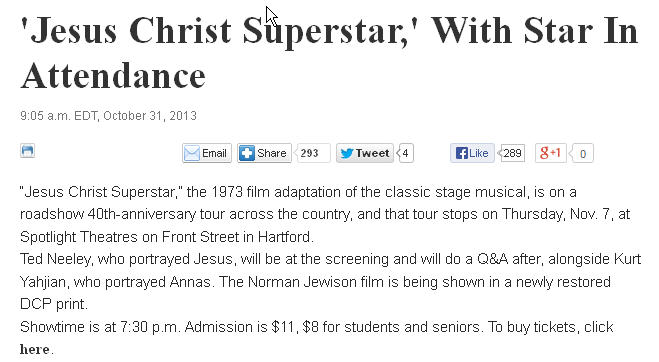Click the printer icon below the date
Image resolution: width=659 pixels, height=362 pixels.
[x=27, y=151]
